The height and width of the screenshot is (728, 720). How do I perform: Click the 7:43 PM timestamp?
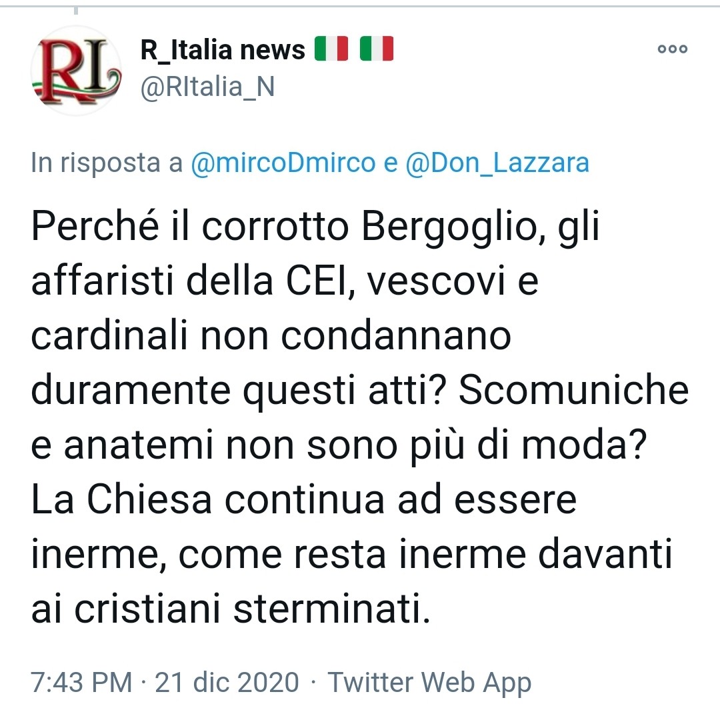[82, 682]
